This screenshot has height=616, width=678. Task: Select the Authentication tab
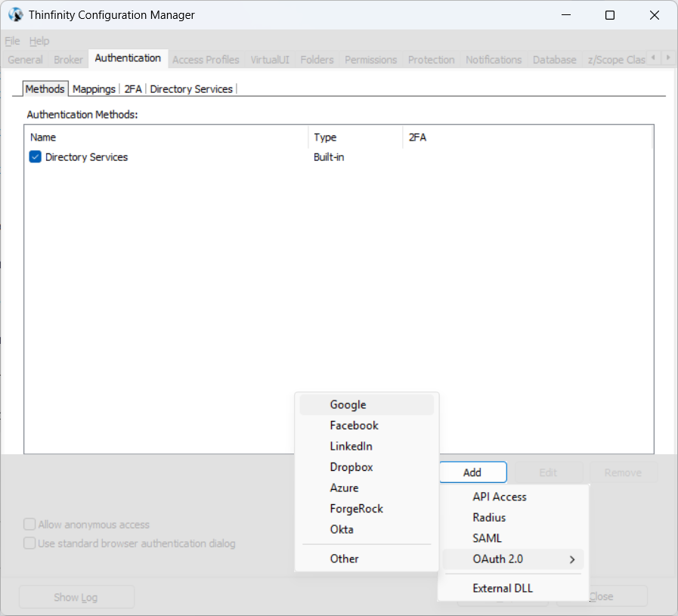[x=128, y=58]
